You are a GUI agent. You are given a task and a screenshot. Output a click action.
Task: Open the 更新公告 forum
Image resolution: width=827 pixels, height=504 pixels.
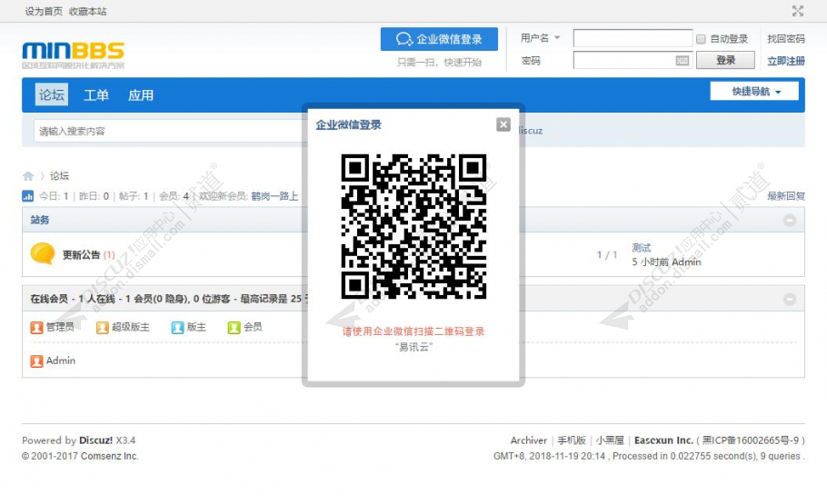(x=81, y=254)
